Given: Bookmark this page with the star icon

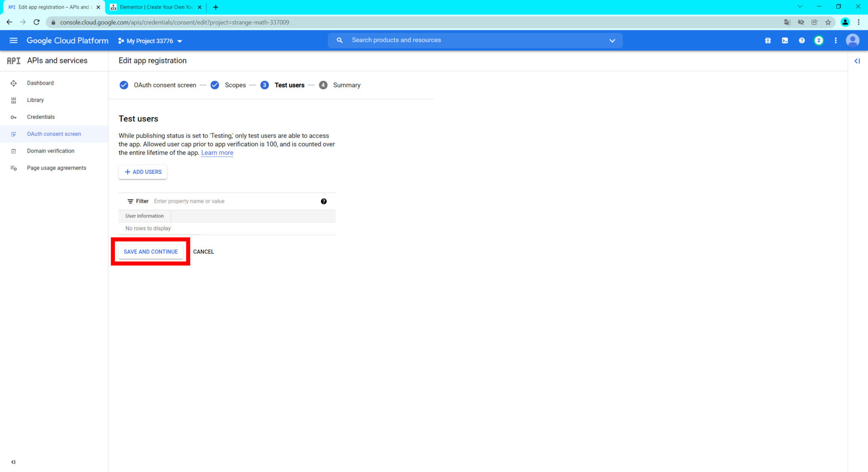Looking at the screenshot, I should 828,22.
